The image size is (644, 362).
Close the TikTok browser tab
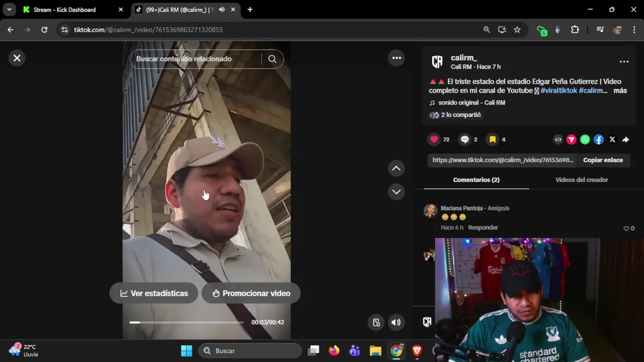[x=233, y=10]
